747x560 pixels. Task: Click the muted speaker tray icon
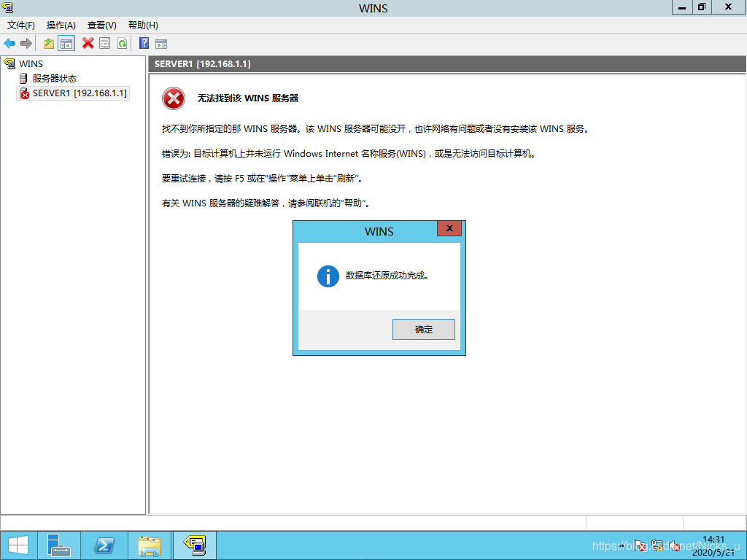tap(674, 545)
